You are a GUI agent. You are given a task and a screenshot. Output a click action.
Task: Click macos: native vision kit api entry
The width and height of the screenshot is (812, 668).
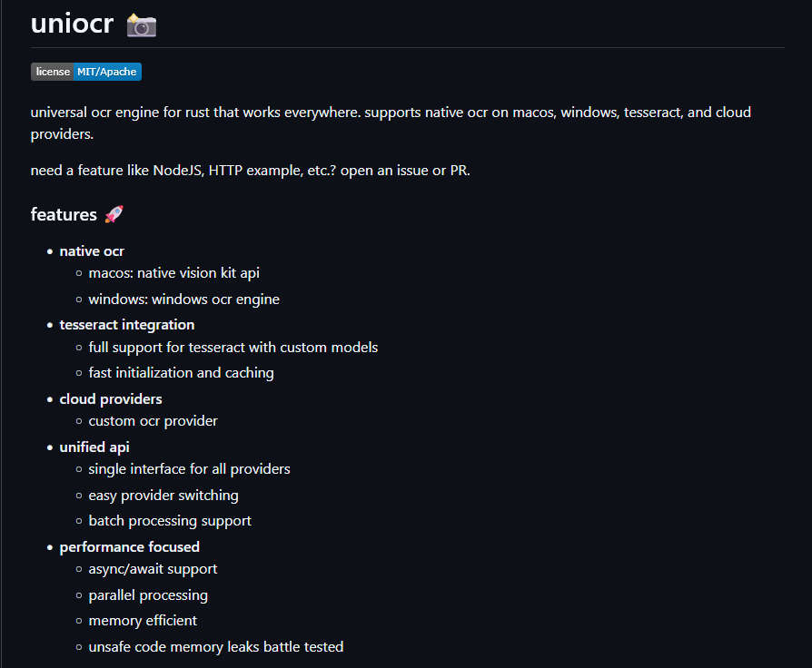pyautogui.click(x=174, y=273)
